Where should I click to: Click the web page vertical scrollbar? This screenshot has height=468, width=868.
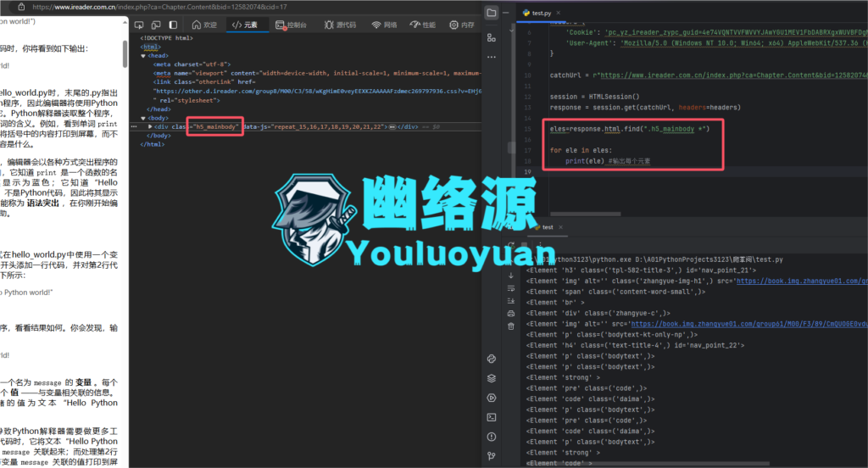[x=125, y=53]
